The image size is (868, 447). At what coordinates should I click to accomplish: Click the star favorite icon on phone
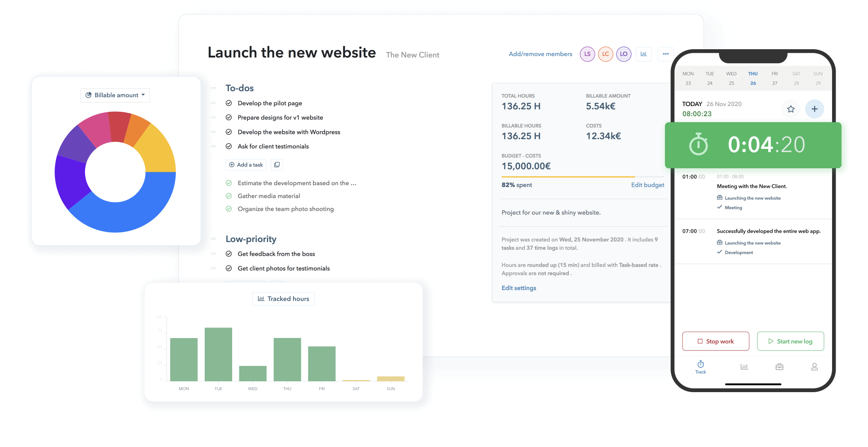[x=790, y=109]
